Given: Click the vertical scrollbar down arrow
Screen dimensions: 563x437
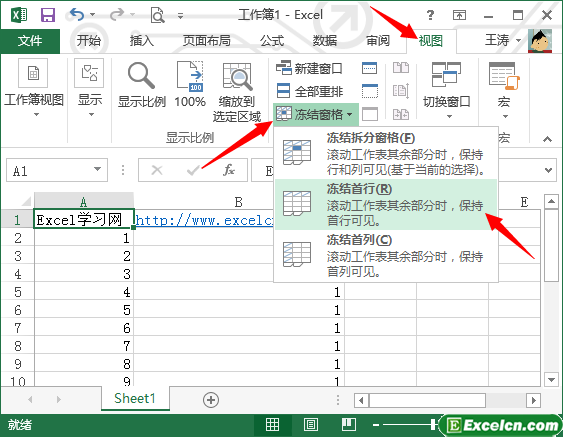Looking at the screenshot, I should click(x=551, y=379).
